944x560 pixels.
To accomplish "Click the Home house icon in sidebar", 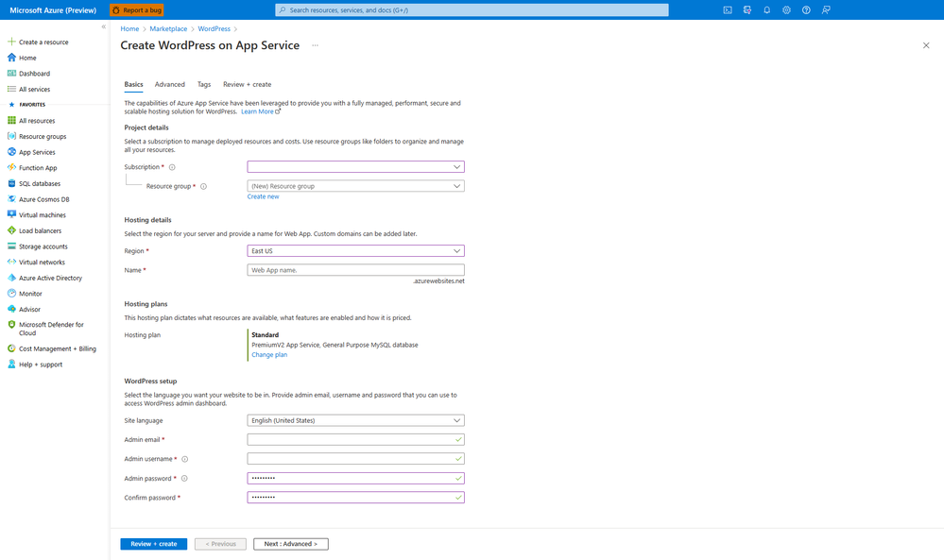I will 11,58.
